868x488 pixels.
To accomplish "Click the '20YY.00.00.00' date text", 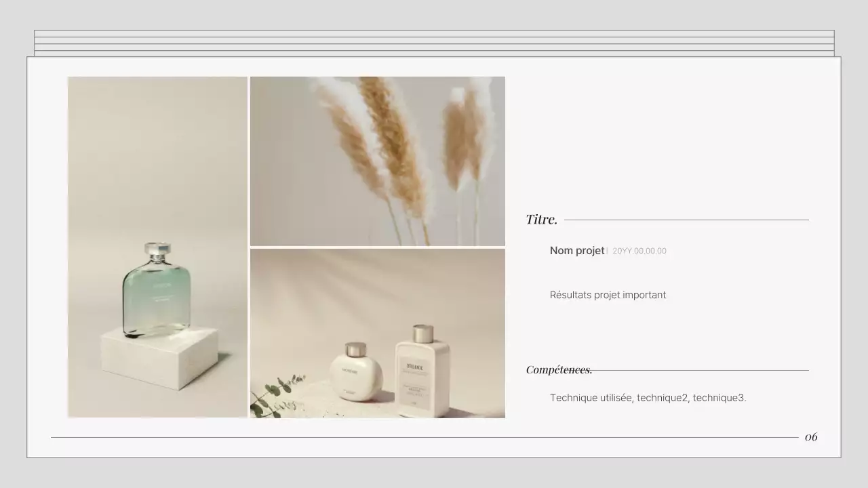I will click(x=639, y=251).
